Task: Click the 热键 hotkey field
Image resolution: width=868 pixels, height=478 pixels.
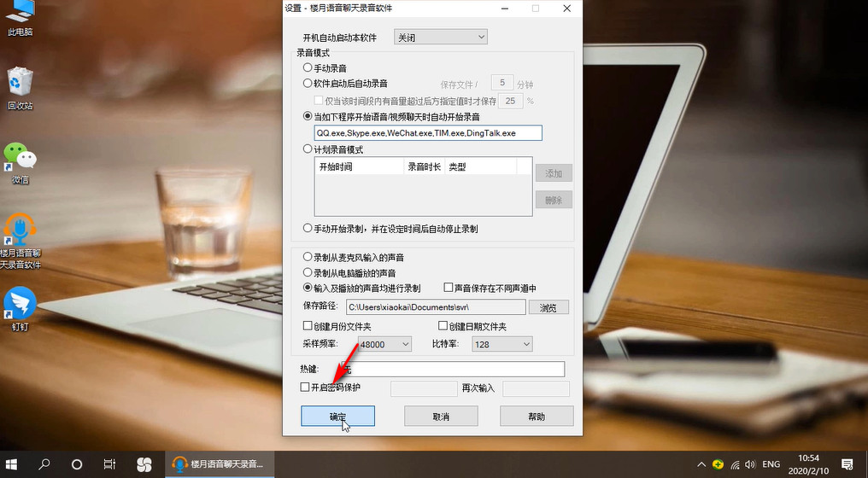Action: (452, 369)
